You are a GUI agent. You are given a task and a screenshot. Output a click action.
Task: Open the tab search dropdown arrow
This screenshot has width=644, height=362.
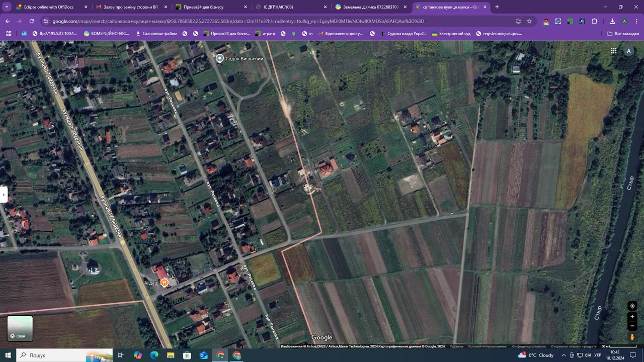7,7
